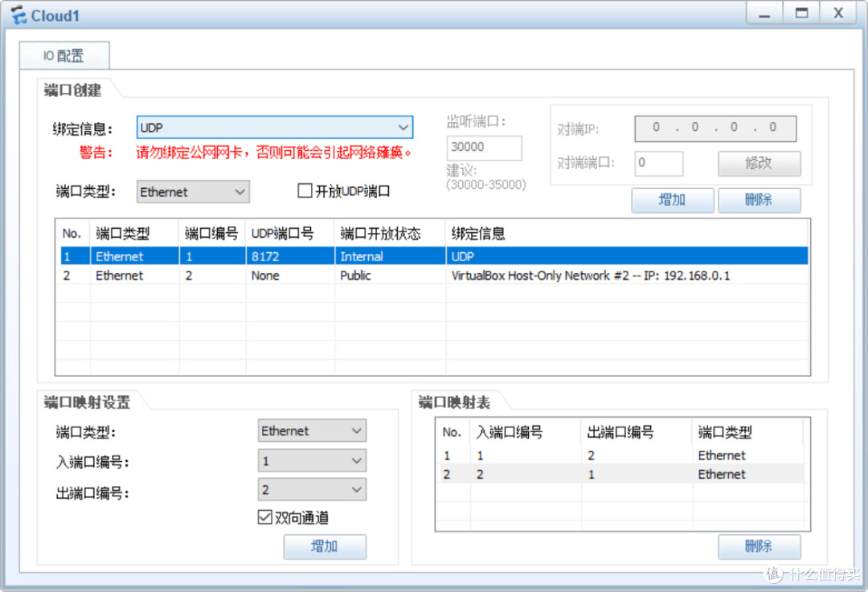Click the UDP端口号 column header
Screen dimensions: 868x592
click(x=290, y=234)
